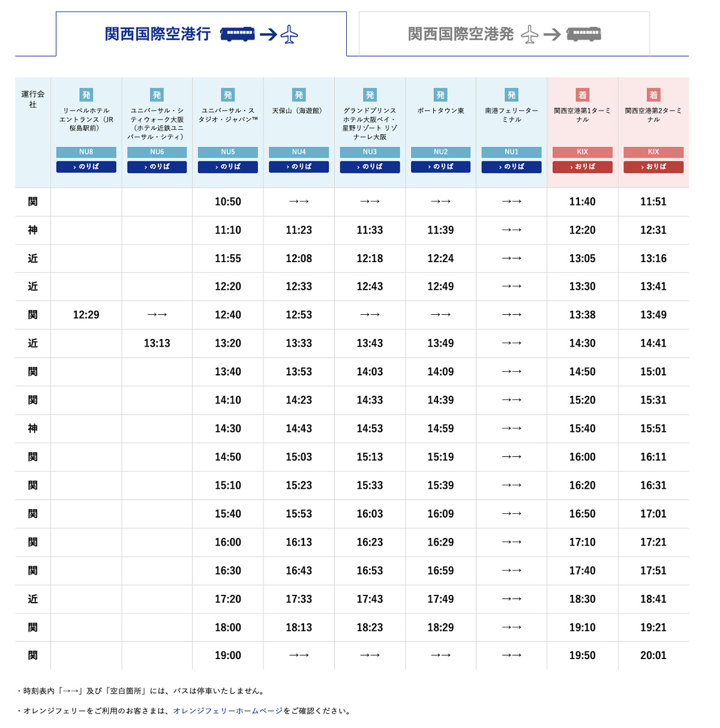Open おりば button for Terminal 1
The width and height of the screenshot is (720, 728).
point(582,167)
